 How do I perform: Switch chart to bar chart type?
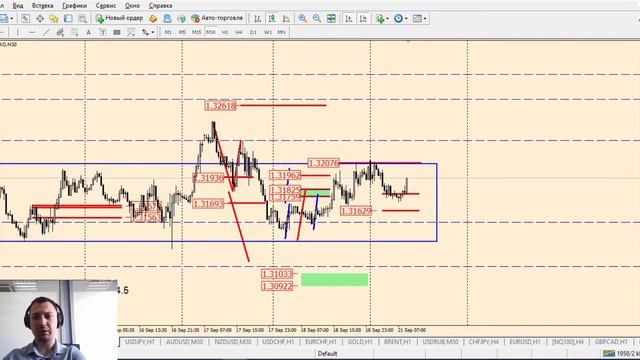tap(258, 18)
